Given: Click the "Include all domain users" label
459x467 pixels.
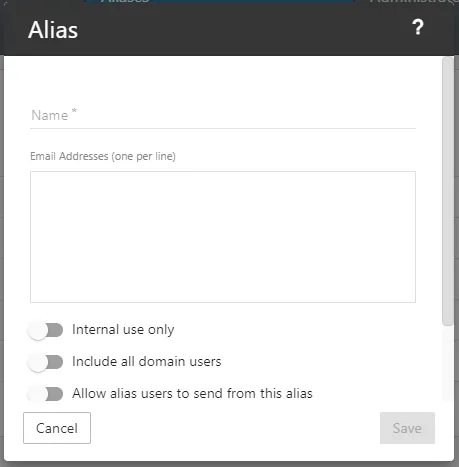Looking at the screenshot, I should [x=147, y=362].
